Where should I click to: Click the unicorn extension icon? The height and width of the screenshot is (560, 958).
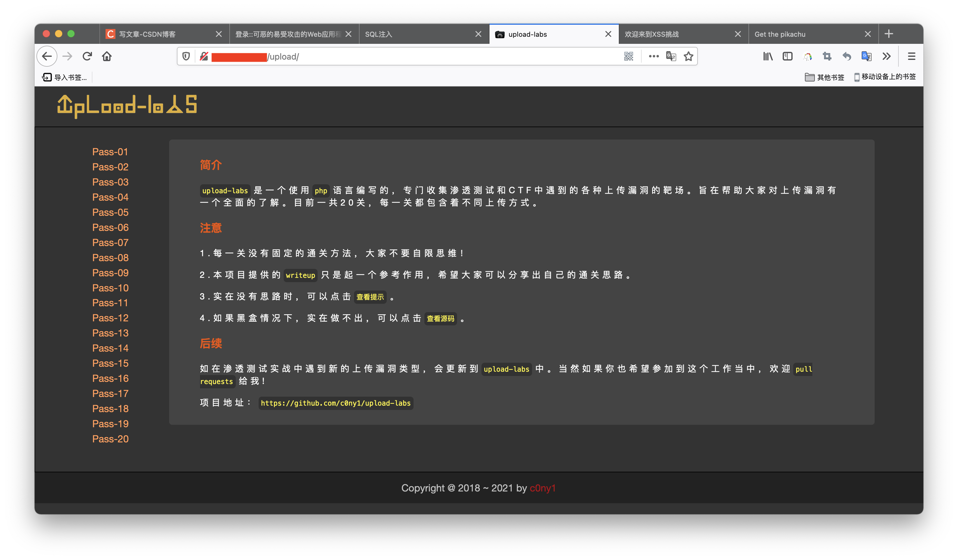[x=807, y=56]
